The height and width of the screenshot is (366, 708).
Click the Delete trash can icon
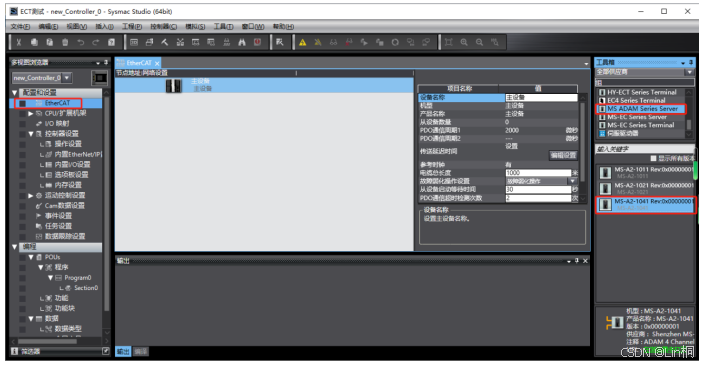coord(65,42)
